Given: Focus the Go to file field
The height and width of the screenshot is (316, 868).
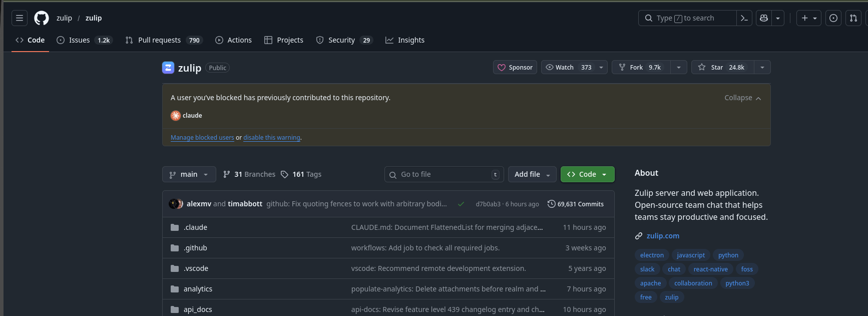Looking at the screenshot, I should pyautogui.click(x=444, y=174).
